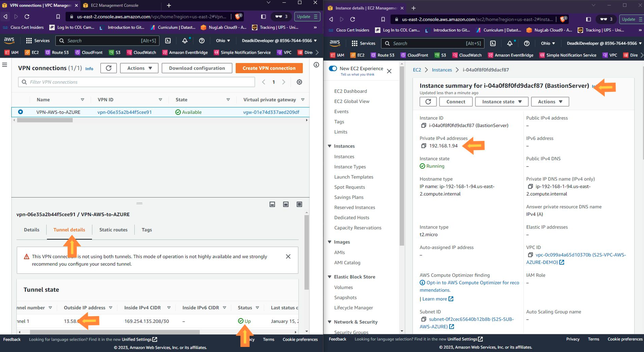Open Ohio region selector, right window
The width and height of the screenshot is (644, 352).
tap(548, 43)
